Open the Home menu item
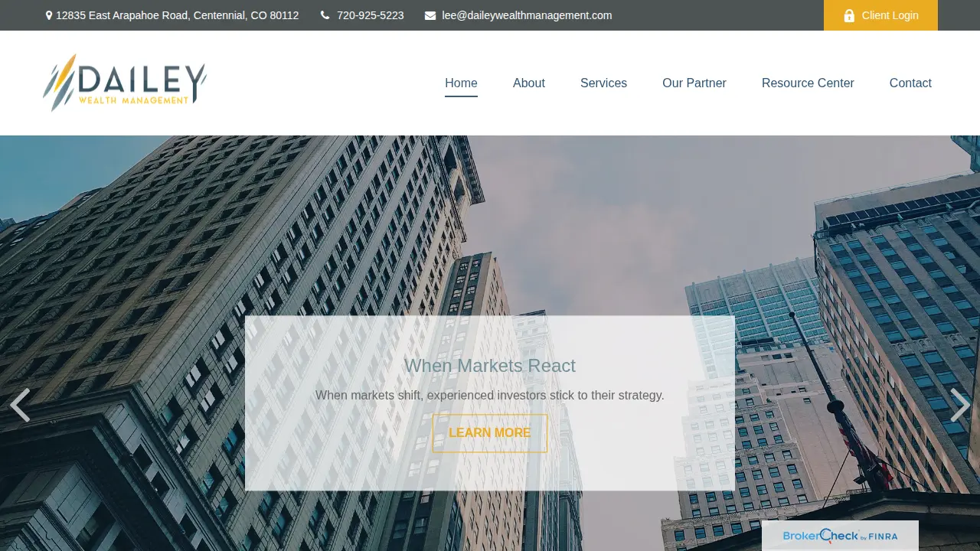The width and height of the screenshot is (980, 551). click(x=461, y=83)
